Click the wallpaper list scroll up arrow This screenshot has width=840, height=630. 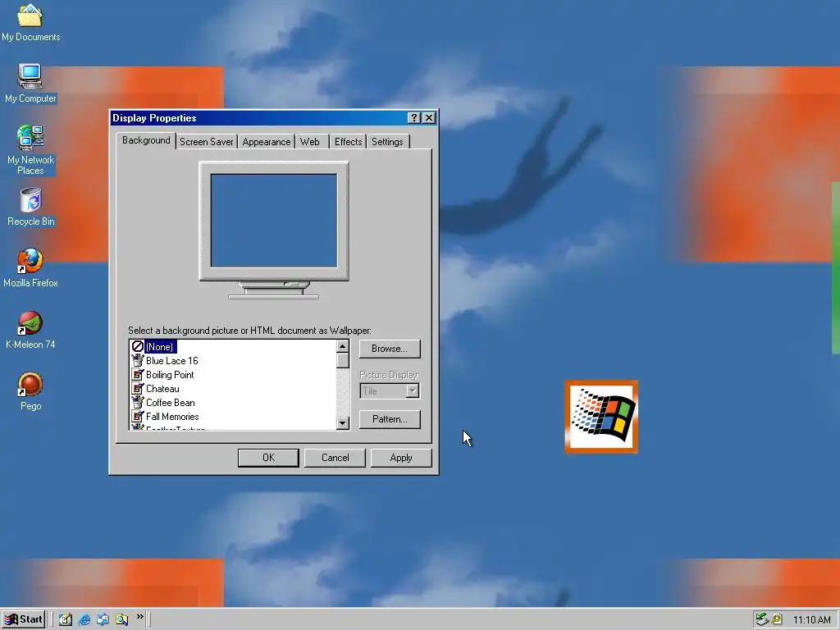tap(343, 347)
